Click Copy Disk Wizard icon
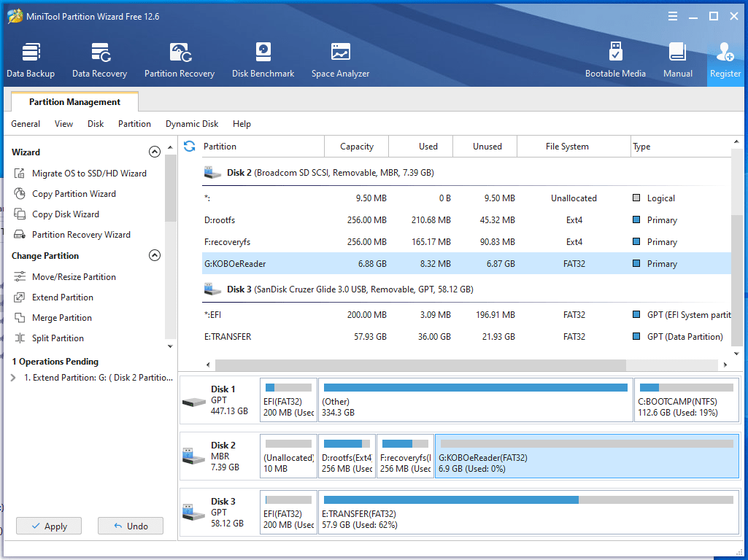The image size is (748, 560). pos(20,214)
